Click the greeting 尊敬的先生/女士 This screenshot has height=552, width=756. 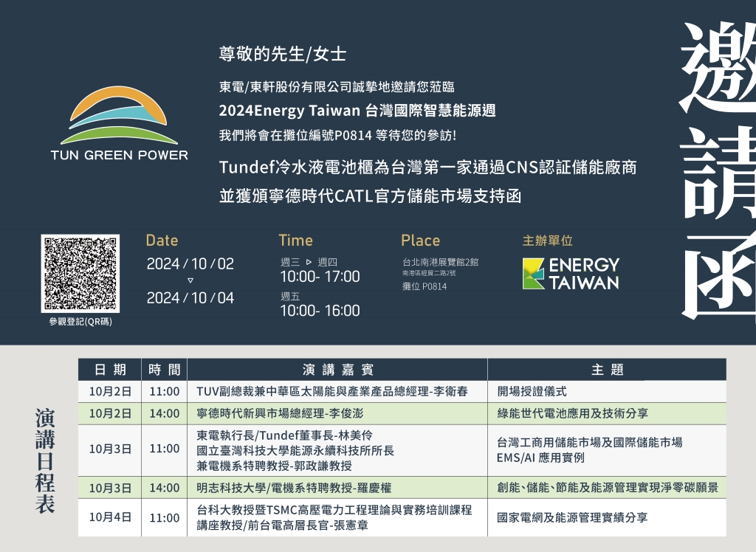point(283,54)
